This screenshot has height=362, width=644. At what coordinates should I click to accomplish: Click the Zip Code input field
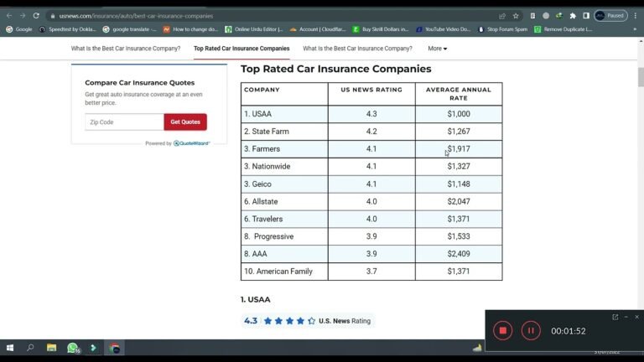(124, 122)
